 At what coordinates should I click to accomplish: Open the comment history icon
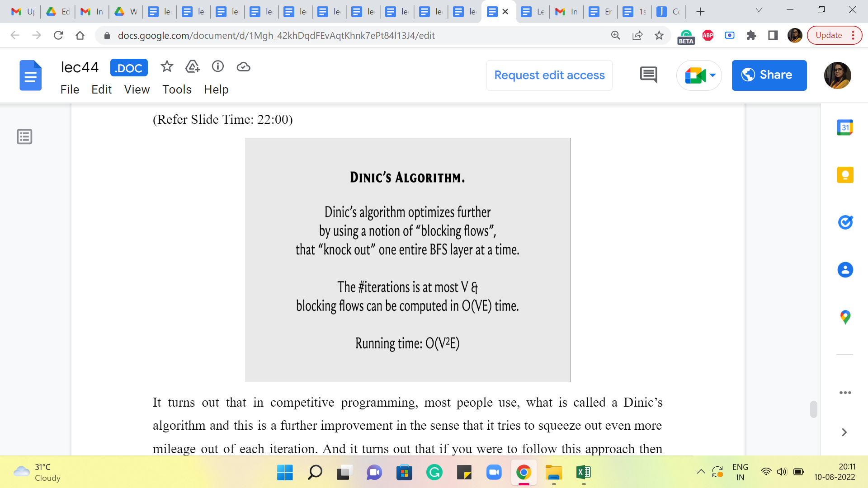(648, 75)
